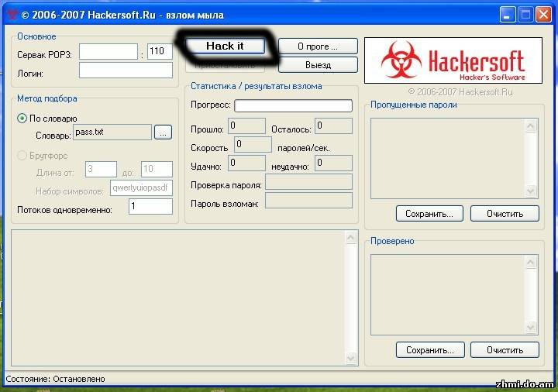Close the Hackersoft window
The height and width of the screenshot is (392, 558).
[543, 15]
